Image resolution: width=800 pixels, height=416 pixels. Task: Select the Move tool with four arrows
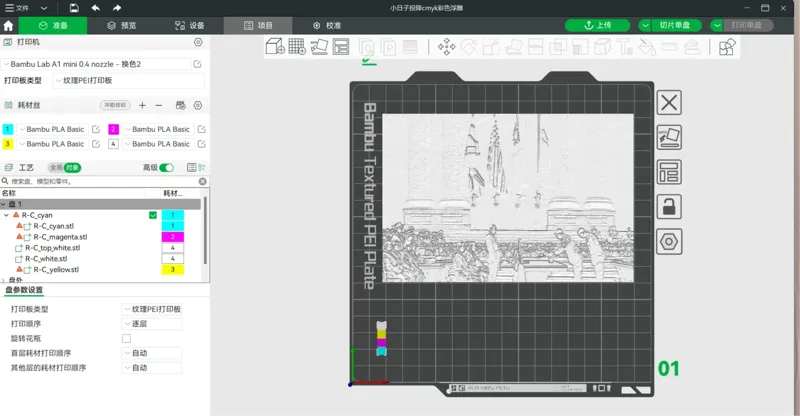coord(446,47)
